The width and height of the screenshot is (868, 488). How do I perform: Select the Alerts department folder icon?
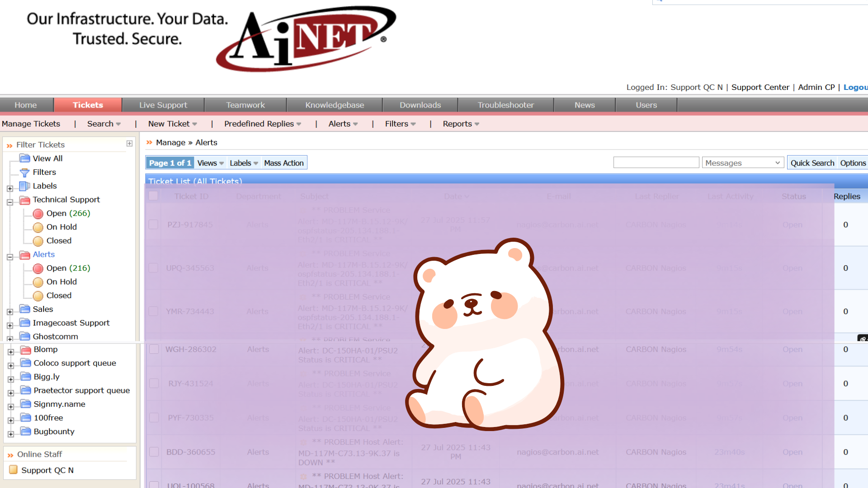[x=25, y=255]
